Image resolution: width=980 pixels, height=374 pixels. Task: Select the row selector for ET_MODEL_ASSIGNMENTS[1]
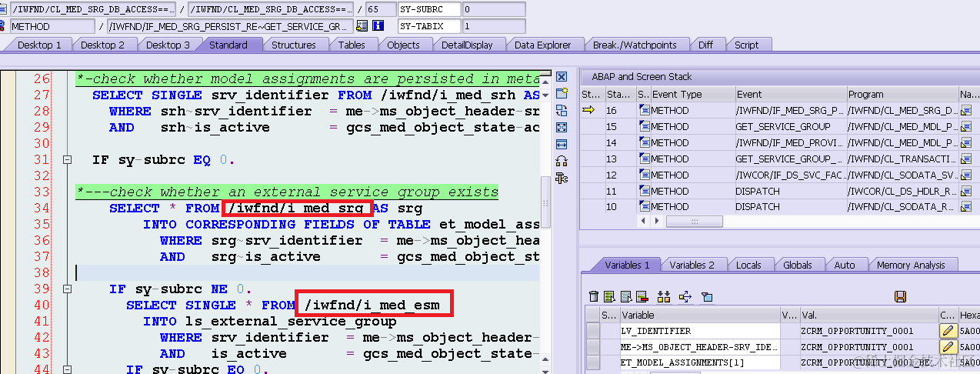tap(592, 362)
